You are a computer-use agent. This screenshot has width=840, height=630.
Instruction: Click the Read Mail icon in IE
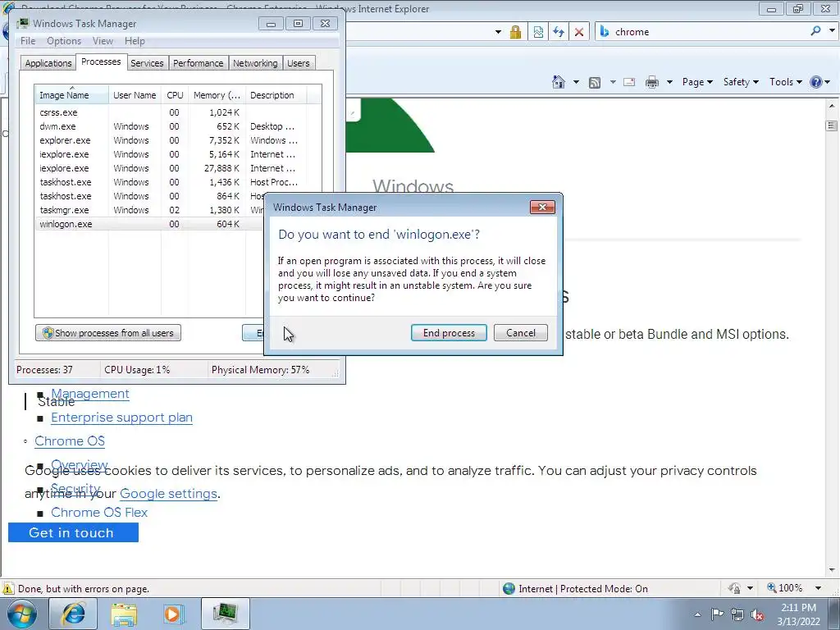629,82
